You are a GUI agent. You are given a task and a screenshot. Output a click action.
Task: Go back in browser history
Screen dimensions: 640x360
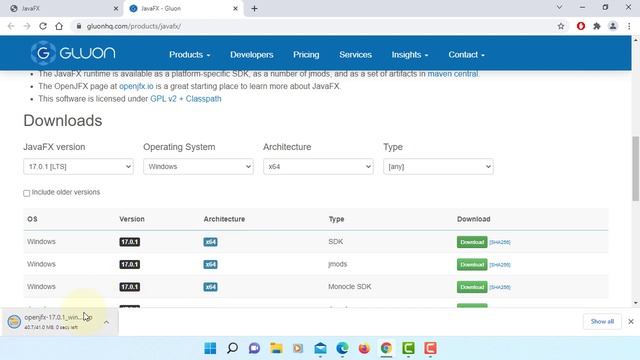11,26
